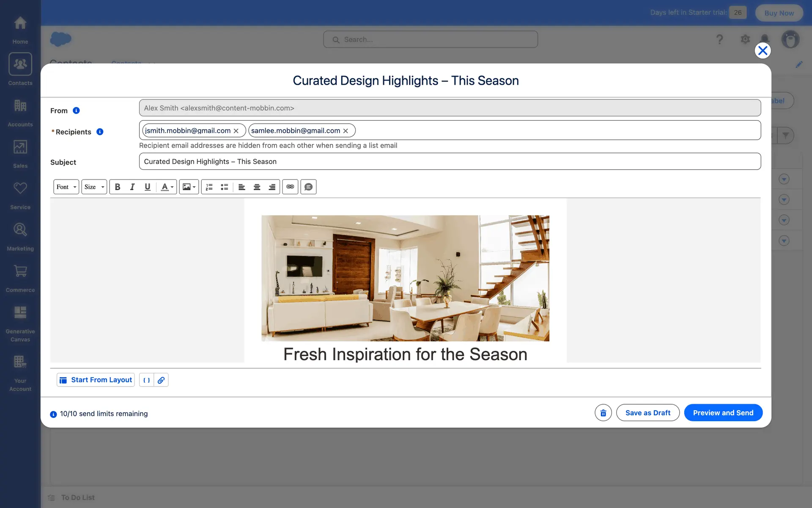Insert a numbered list
Screen dimensions: 812x508
point(209,187)
